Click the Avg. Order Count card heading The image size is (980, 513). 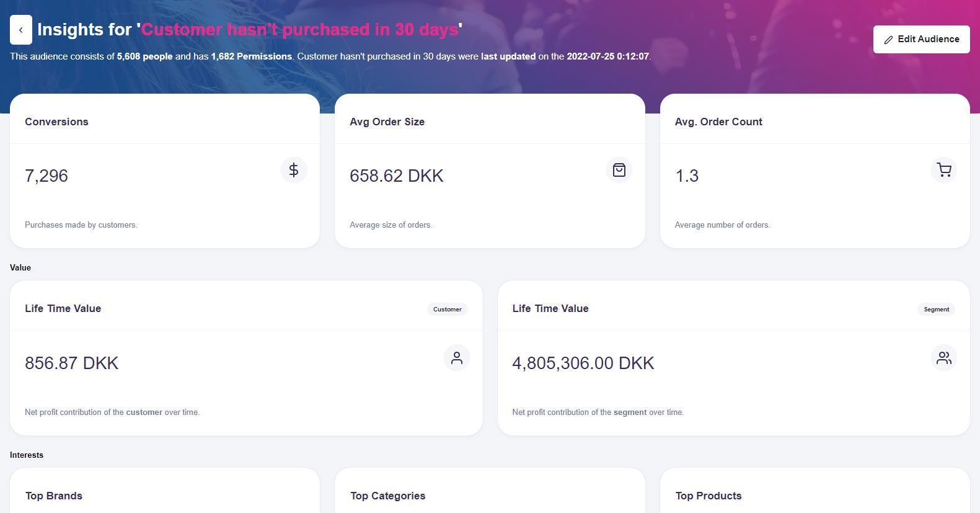click(718, 122)
